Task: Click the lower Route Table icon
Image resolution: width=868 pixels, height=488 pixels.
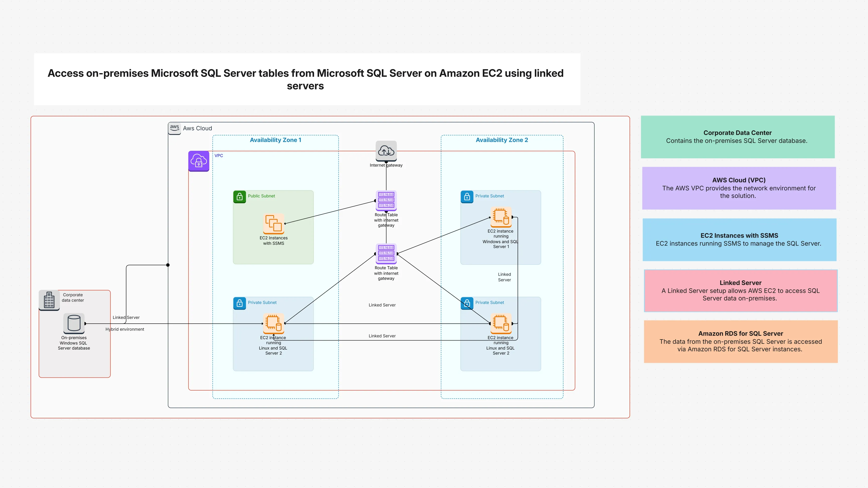Action: click(x=386, y=253)
